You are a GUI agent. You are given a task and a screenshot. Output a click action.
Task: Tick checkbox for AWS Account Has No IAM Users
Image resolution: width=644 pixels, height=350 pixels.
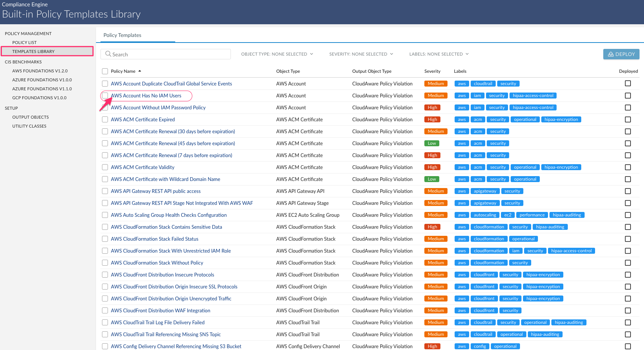click(x=105, y=96)
